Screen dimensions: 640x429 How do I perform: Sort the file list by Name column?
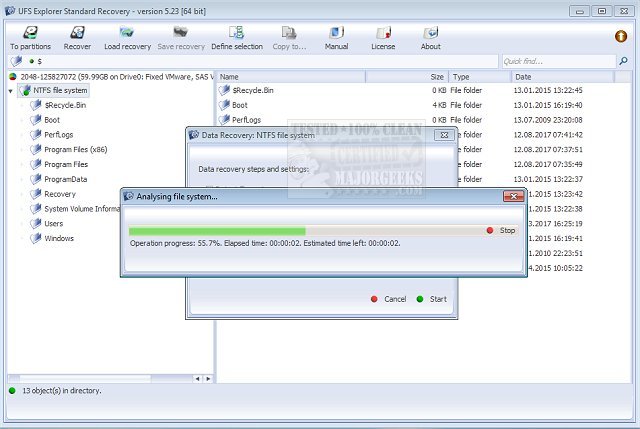pos(291,77)
